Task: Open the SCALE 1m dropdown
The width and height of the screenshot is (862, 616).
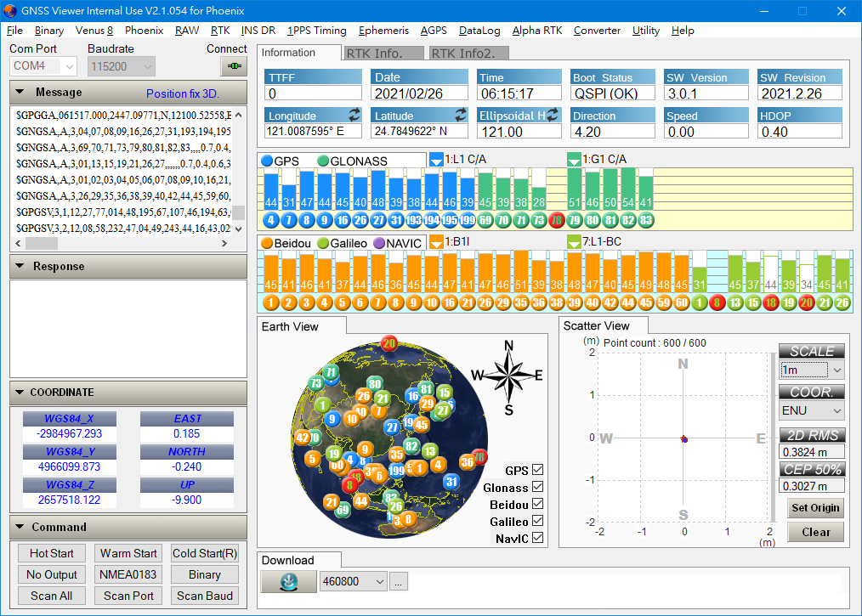Action: coord(812,370)
